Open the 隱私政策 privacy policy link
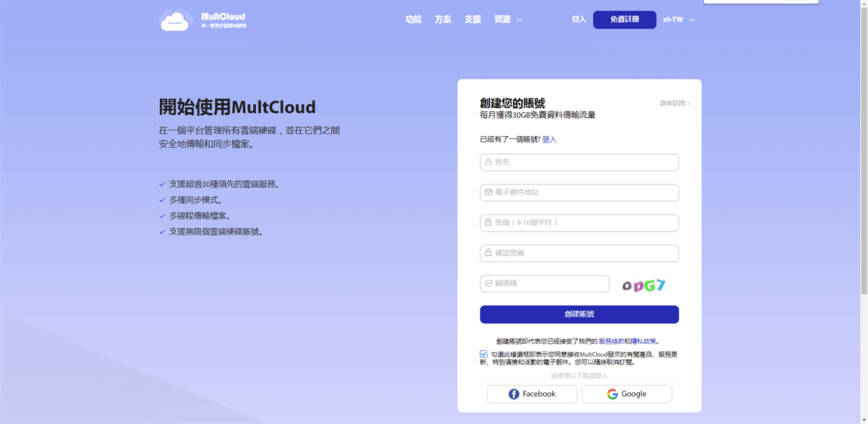This screenshot has width=868, height=424. click(x=643, y=341)
